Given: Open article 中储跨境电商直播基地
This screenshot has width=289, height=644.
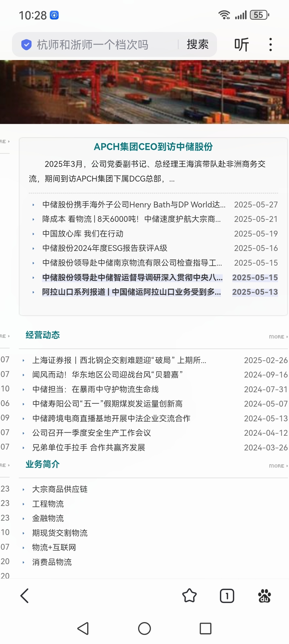Looking at the screenshot, I should coord(111,418).
